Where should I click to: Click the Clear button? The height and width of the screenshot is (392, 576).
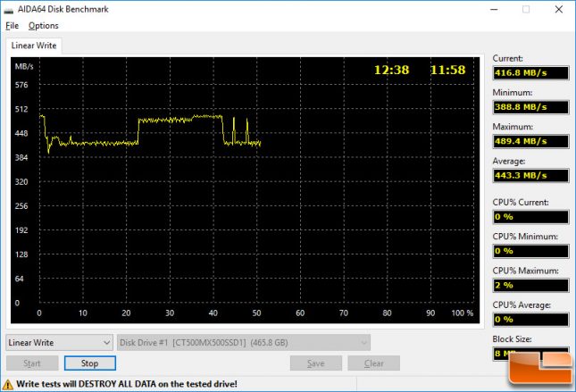coord(373,363)
